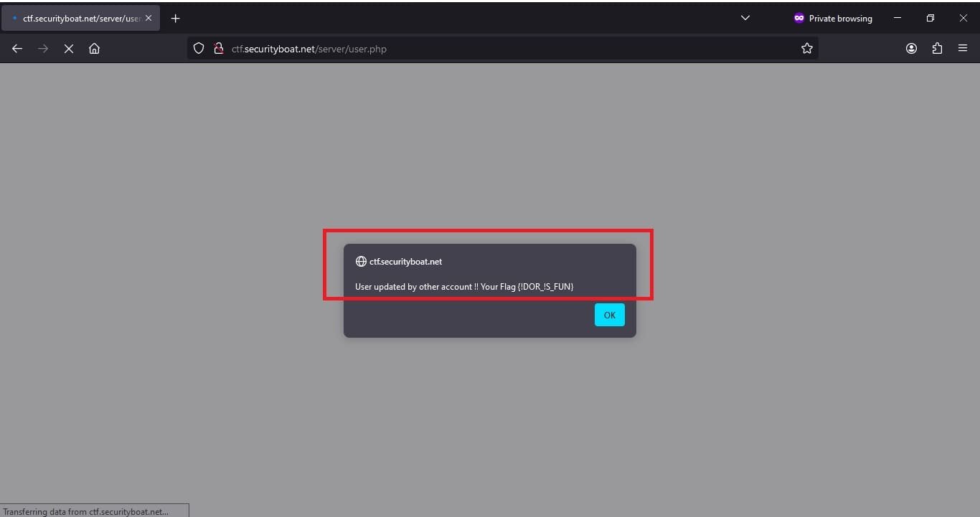Open a new tab

(x=175, y=18)
